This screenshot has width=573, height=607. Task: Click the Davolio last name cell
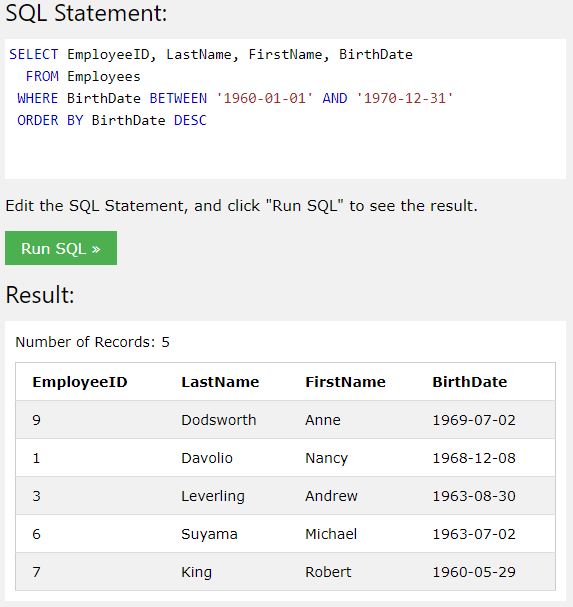pos(207,458)
